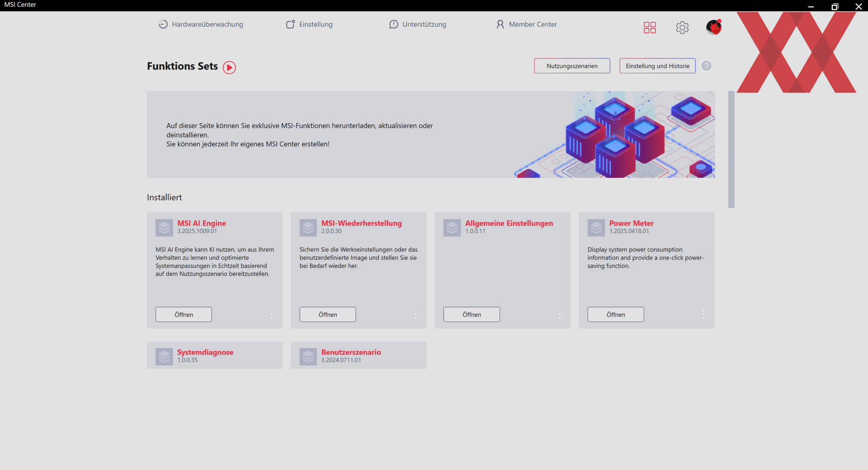Click the user profile avatar
Image resolution: width=868 pixels, height=470 pixels.
click(x=714, y=27)
